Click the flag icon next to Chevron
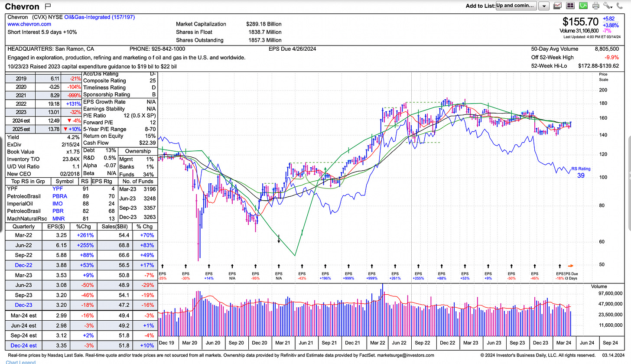 (48, 6)
